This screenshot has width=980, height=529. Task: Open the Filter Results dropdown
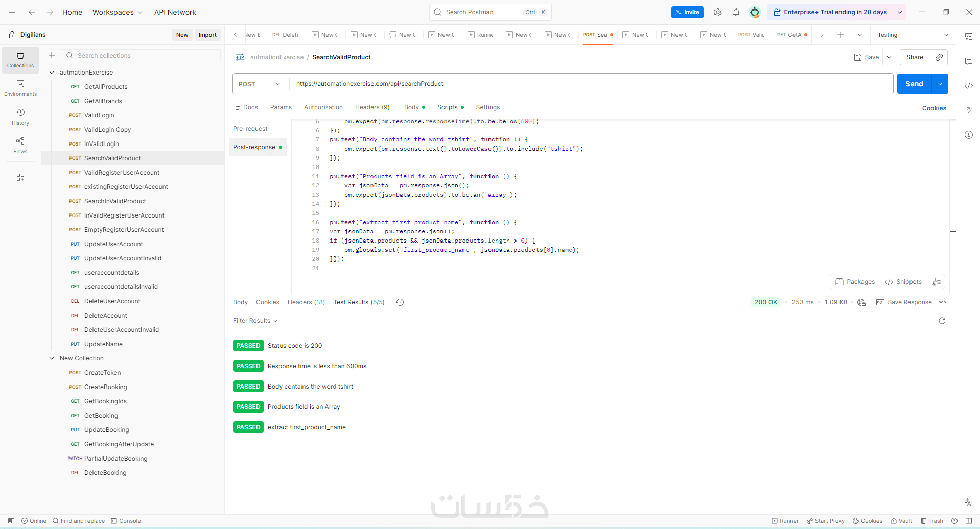pyautogui.click(x=255, y=321)
